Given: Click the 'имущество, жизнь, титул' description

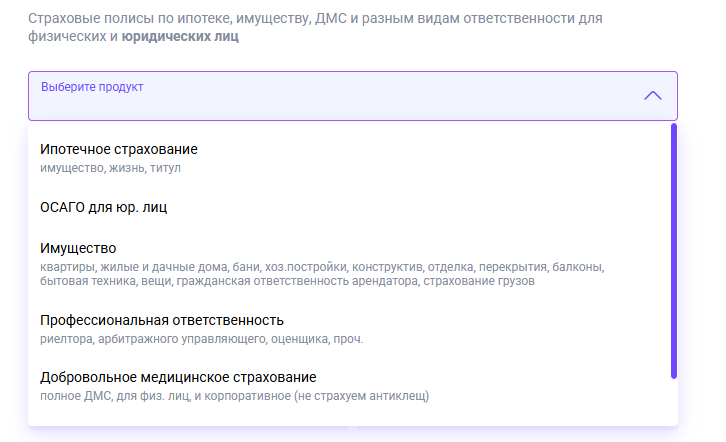Looking at the screenshot, I should [x=110, y=168].
